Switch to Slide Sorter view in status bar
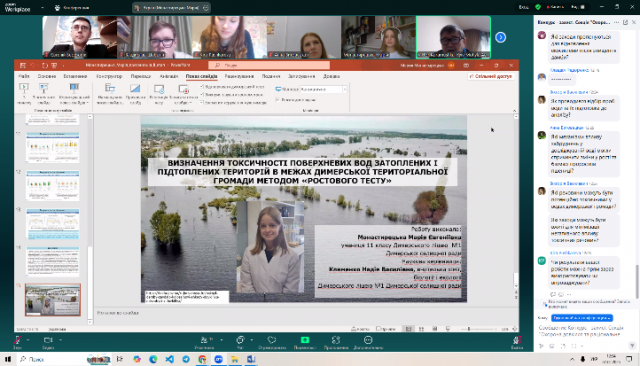Screen dimensions: 640x366 point(421,328)
